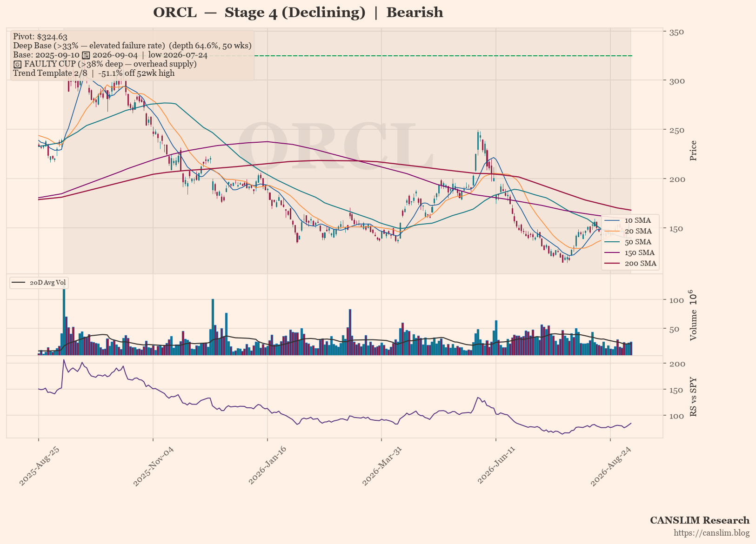Click 'Trend Template 2/8' annotation line
The height and width of the screenshot is (544, 756).
click(x=94, y=73)
